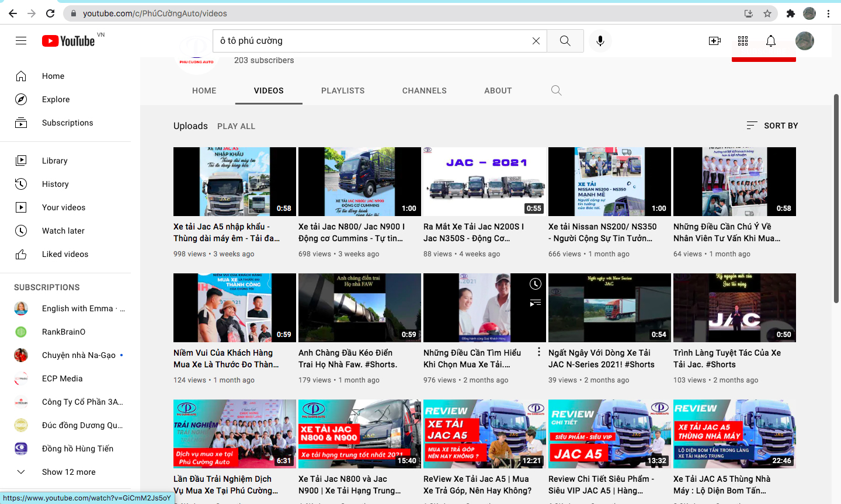This screenshot has height=504, width=841.
Task: Select the VIDEOS channel tab
Action: 269,91
